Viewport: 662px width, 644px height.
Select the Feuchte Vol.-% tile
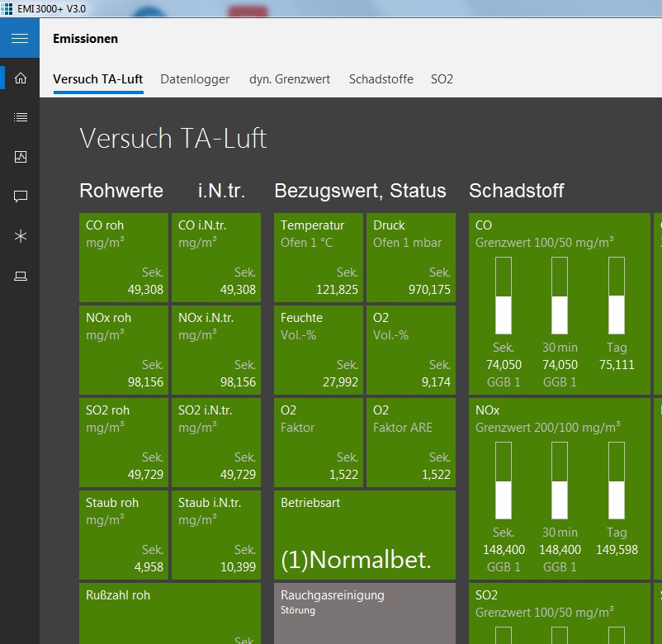pos(319,350)
